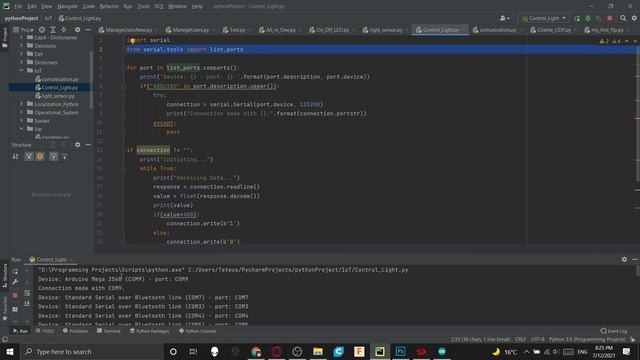
Task: Click the Rerun icon in toolbar
Action: click(x=577, y=18)
